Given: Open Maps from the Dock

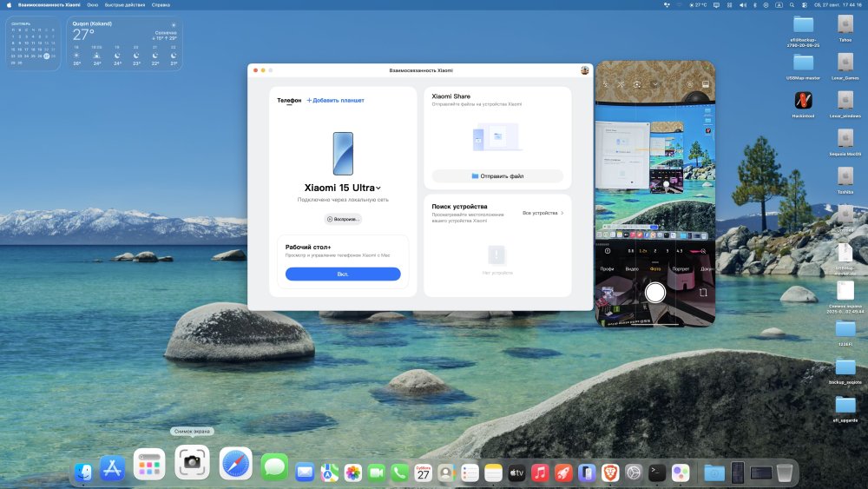Looking at the screenshot, I should click(329, 472).
